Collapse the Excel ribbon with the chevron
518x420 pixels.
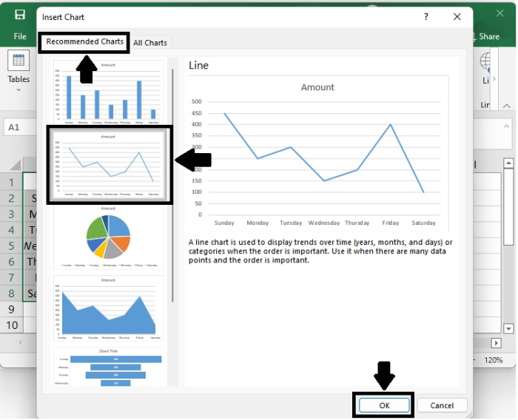(x=507, y=106)
